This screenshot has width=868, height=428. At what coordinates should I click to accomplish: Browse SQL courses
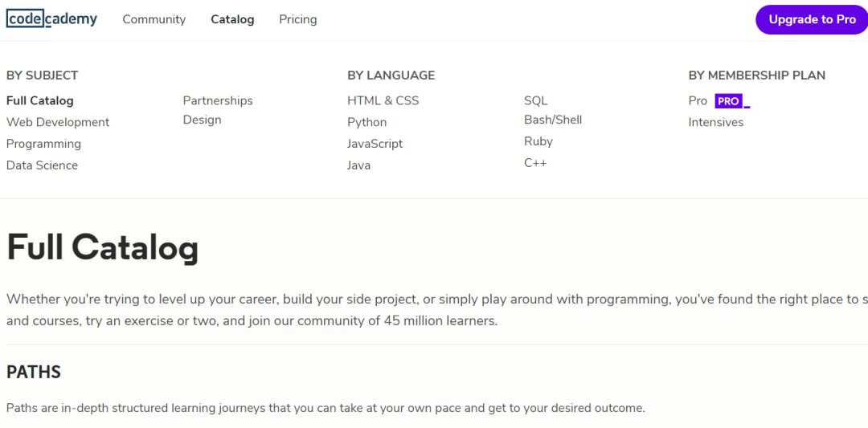[x=535, y=100]
